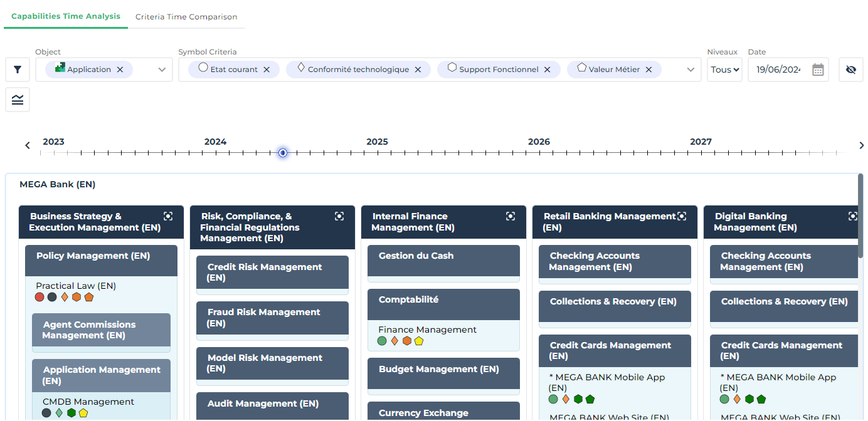The height and width of the screenshot is (421, 868).
Task: Expand the Object dropdown arrow
Action: click(162, 70)
